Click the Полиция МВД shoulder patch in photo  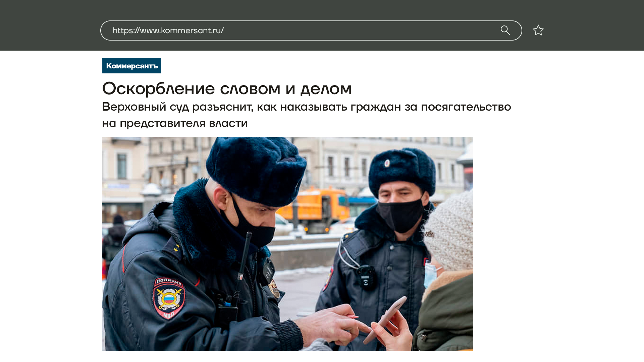(x=169, y=298)
